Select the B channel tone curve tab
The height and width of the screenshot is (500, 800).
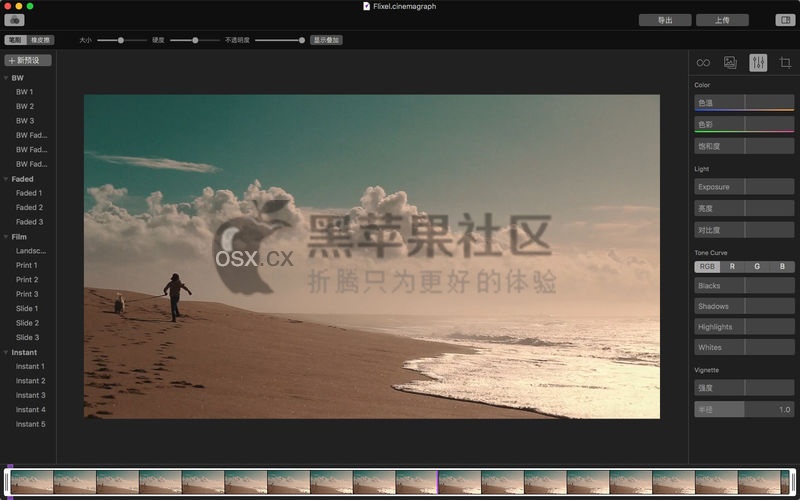coord(782,266)
